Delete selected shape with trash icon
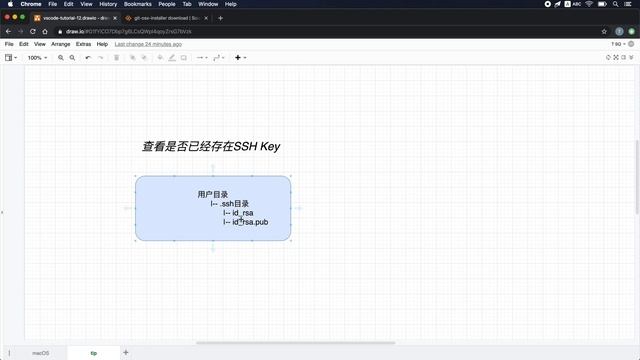 coord(116,58)
